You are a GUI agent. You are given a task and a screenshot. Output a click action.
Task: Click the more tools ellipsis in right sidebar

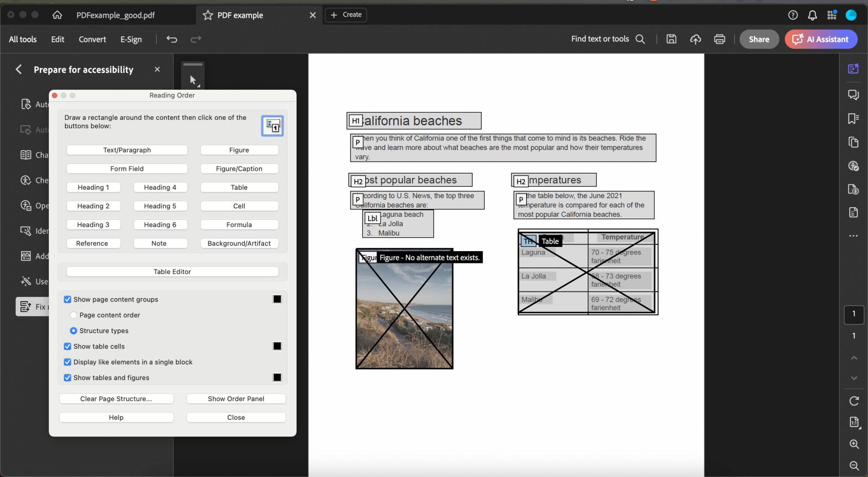coord(853,236)
